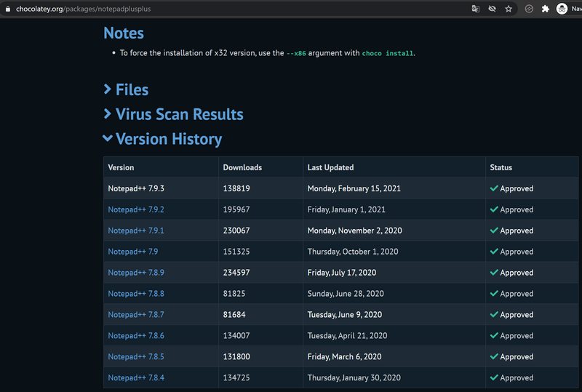Click the Approved checkmark for Notepad++ 7.9.3
The height and width of the screenshot is (392, 582).
(494, 188)
